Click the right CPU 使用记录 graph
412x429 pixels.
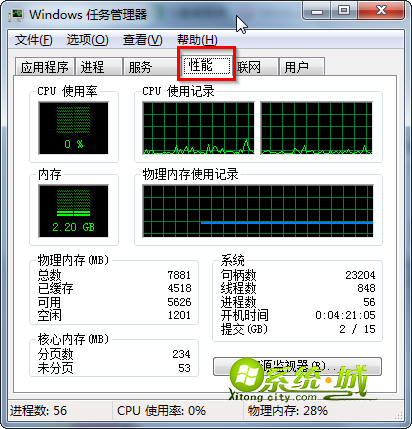tap(316, 128)
